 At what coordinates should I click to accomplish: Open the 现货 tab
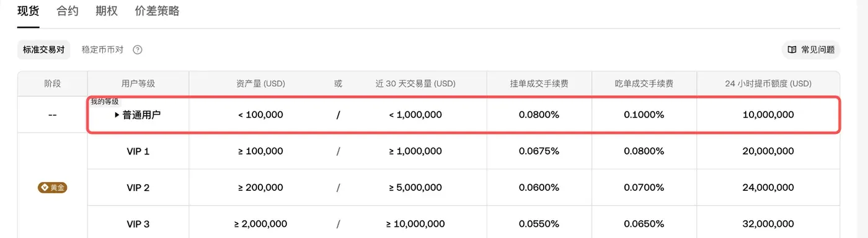[28, 11]
